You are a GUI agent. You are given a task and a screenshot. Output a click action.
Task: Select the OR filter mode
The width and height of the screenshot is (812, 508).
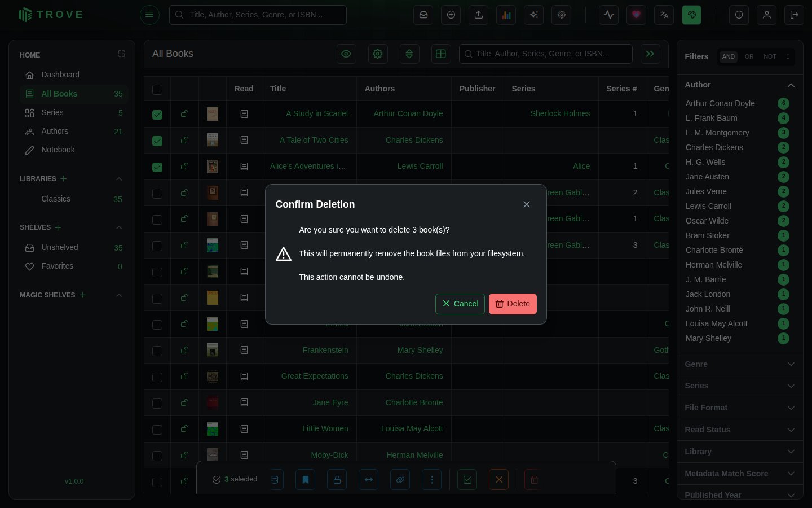click(x=749, y=56)
